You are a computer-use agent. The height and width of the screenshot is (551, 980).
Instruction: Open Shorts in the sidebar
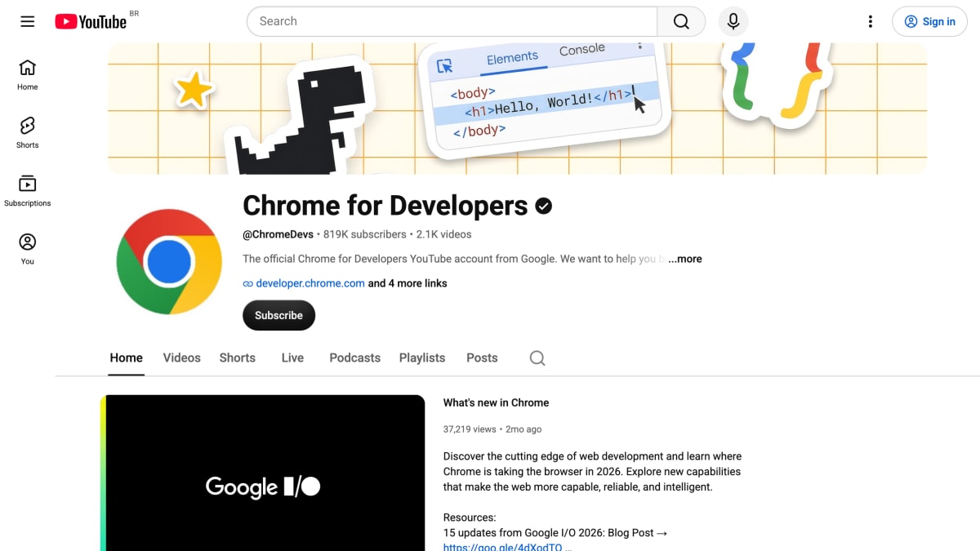[28, 132]
